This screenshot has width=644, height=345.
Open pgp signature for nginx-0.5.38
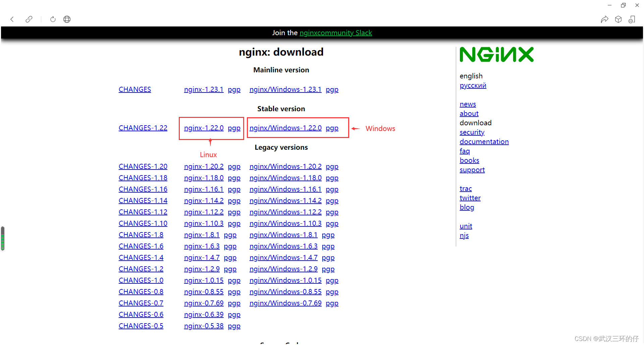click(234, 326)
